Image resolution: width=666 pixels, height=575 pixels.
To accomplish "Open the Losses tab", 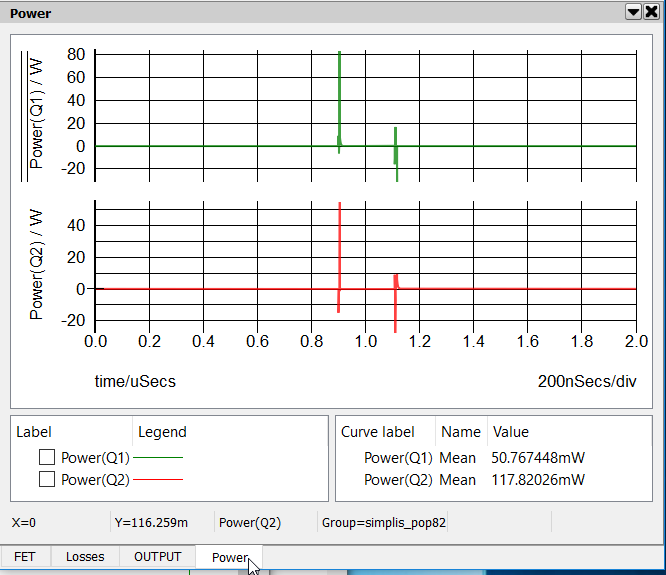I will (x=86, y=557).
